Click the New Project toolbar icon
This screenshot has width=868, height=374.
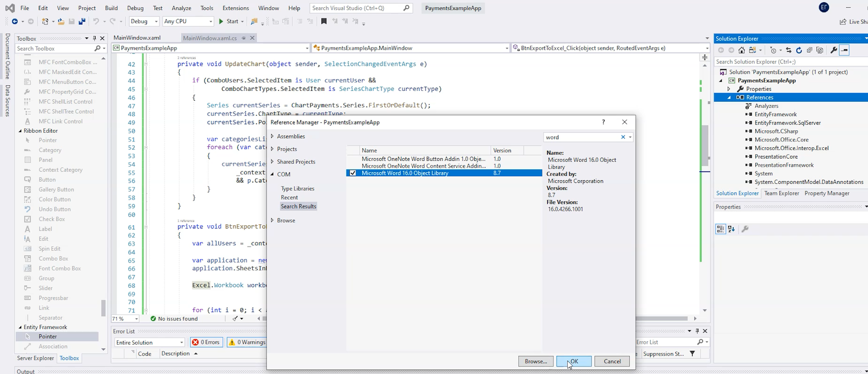pos(45,21)
